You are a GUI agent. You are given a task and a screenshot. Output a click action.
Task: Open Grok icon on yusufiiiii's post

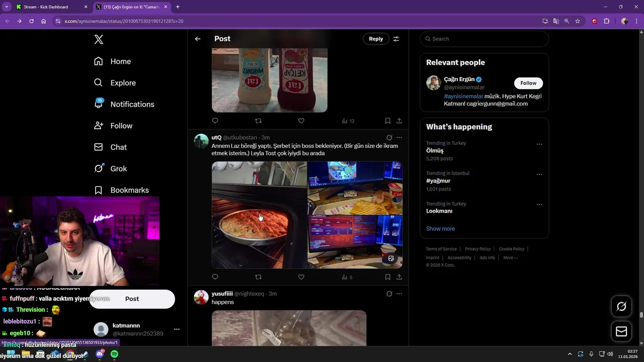[x=389, y=294]
